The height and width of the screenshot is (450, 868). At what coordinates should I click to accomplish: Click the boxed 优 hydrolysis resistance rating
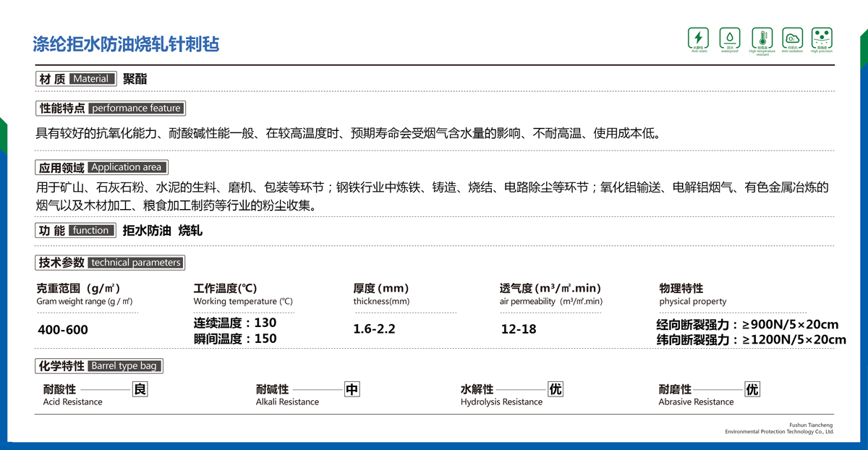pos(556,390)
